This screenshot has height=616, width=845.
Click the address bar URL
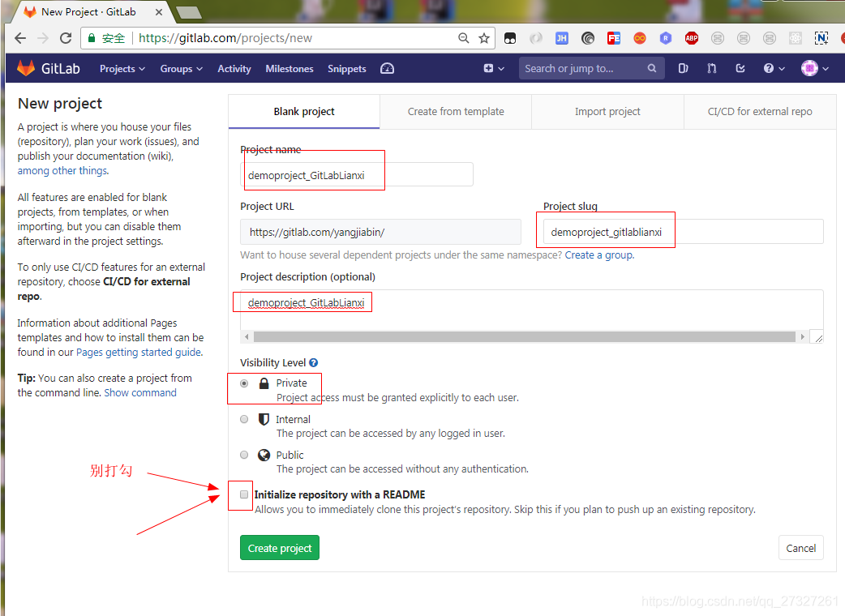click(x=225, y=38)
